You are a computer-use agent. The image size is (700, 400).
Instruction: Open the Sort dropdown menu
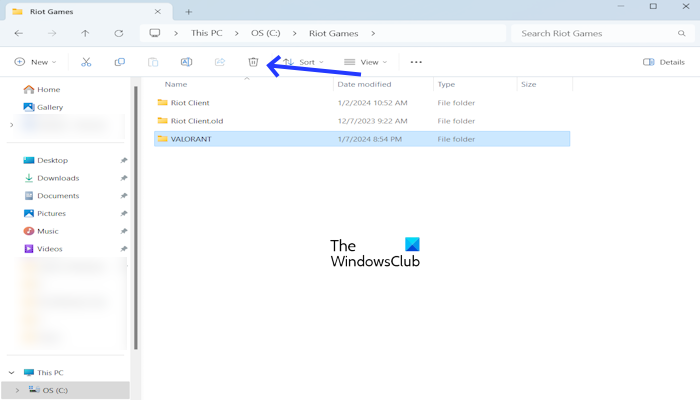coord(304,62)
